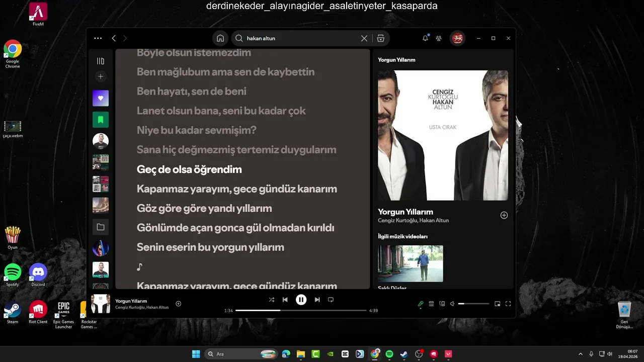
Task: Open Yorgun Yıllarım title in right panel
Action: (x=406, y=212)
